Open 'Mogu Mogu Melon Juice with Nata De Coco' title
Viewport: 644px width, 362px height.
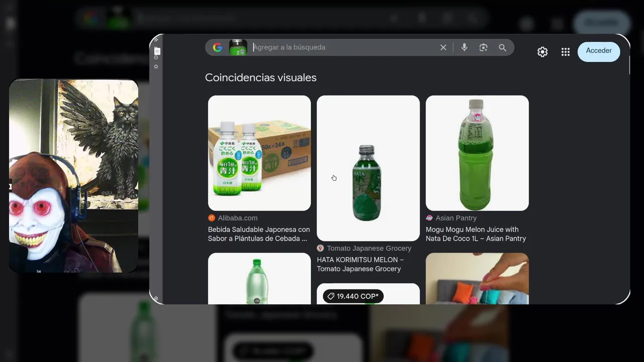tap(476, 234)
